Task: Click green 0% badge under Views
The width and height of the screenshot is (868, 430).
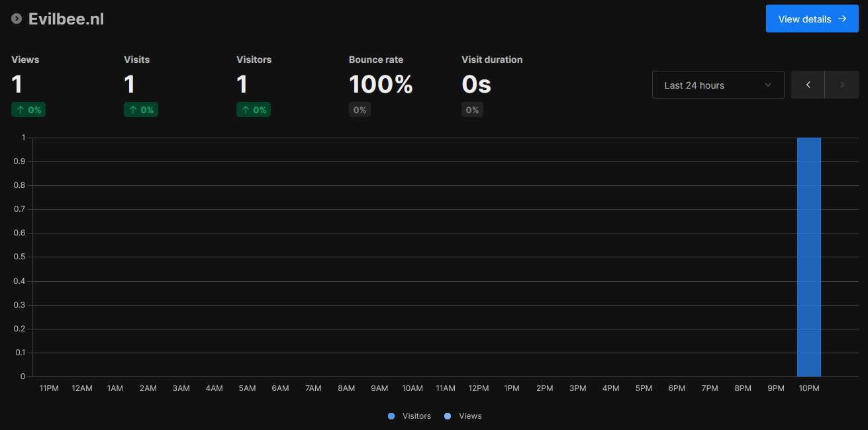Action: pyautogui.click(x=28, y=110)
